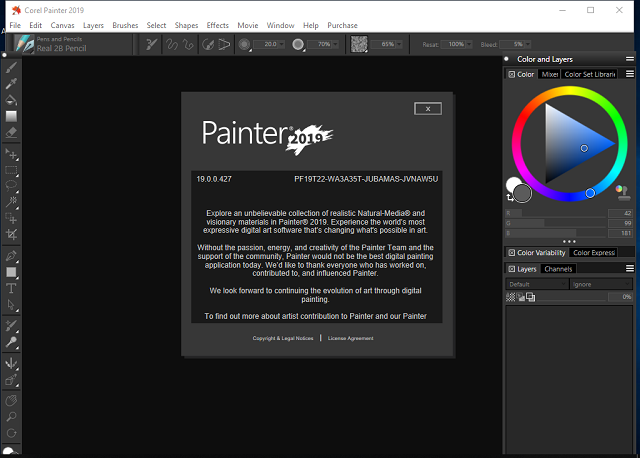Select the Text tool
Screen dimensions: 640x458
pyautogui.click(x=11, y=289)
